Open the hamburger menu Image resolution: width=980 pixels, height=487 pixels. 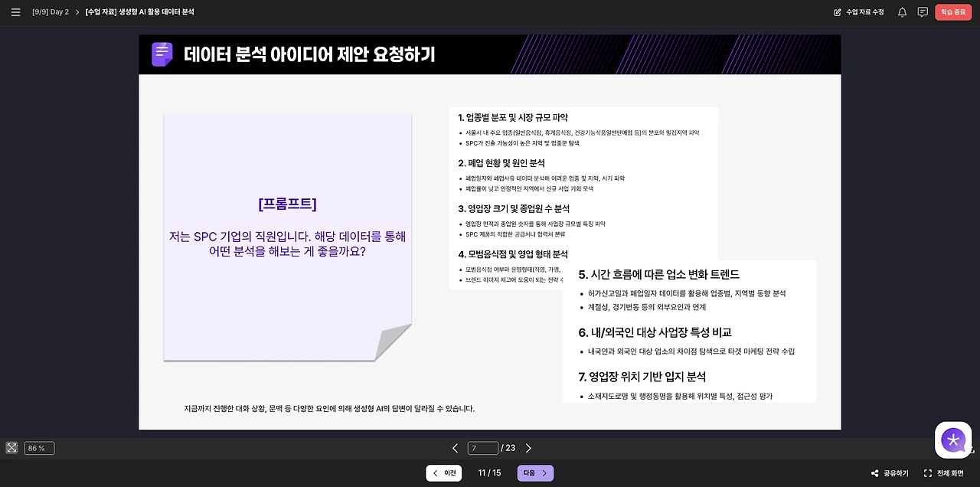click(x=15, y=12)
